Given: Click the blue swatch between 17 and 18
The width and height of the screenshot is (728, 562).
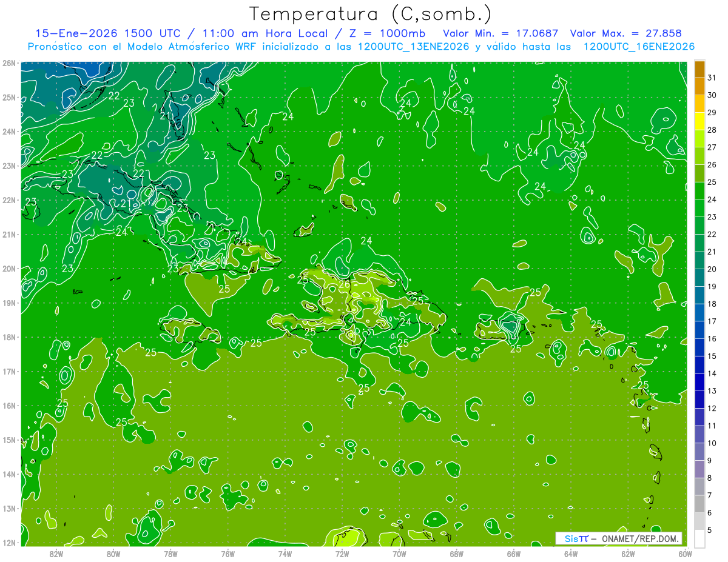Looking at the screenshot, I should tap(699, 313).
